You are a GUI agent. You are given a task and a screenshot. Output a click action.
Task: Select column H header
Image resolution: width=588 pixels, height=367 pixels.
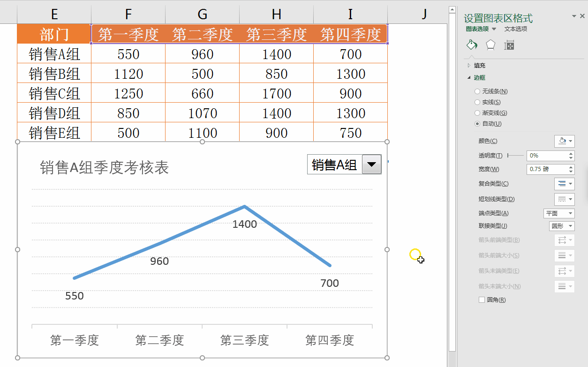tap(277, 15)
